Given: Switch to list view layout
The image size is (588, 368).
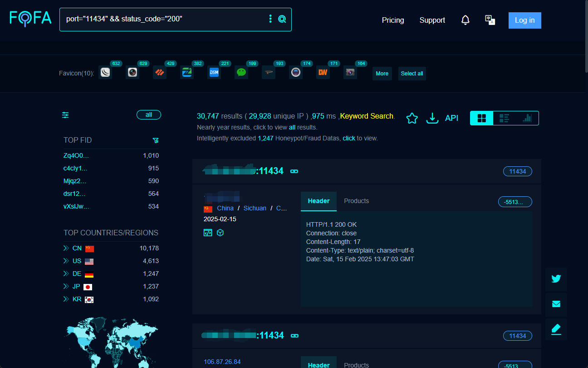Looking at the screenshot, I should (504, 118).
